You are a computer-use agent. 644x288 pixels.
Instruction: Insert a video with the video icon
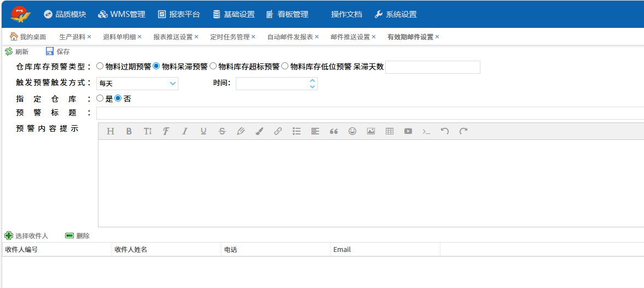[408, 131]
